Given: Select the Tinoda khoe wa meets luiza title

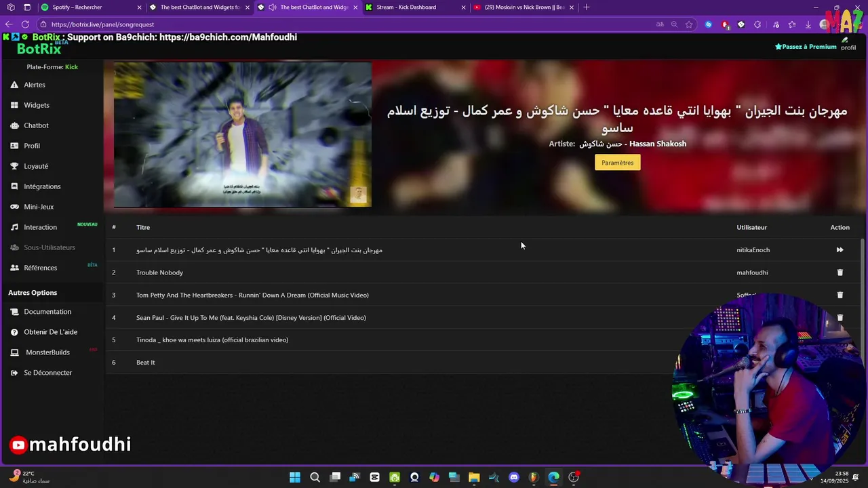Looking at the screenshot, I should (x=212, y=340).
